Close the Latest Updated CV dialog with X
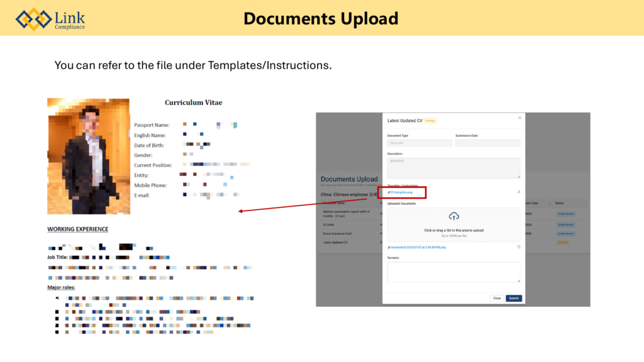This screenshot has width=644, height=362. [x=519, y=118]
